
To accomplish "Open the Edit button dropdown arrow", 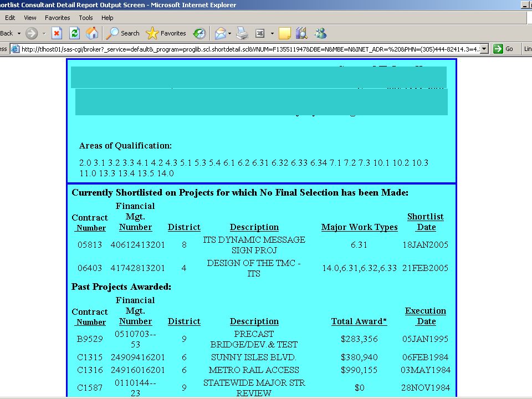I will click(x=272, y=33).
